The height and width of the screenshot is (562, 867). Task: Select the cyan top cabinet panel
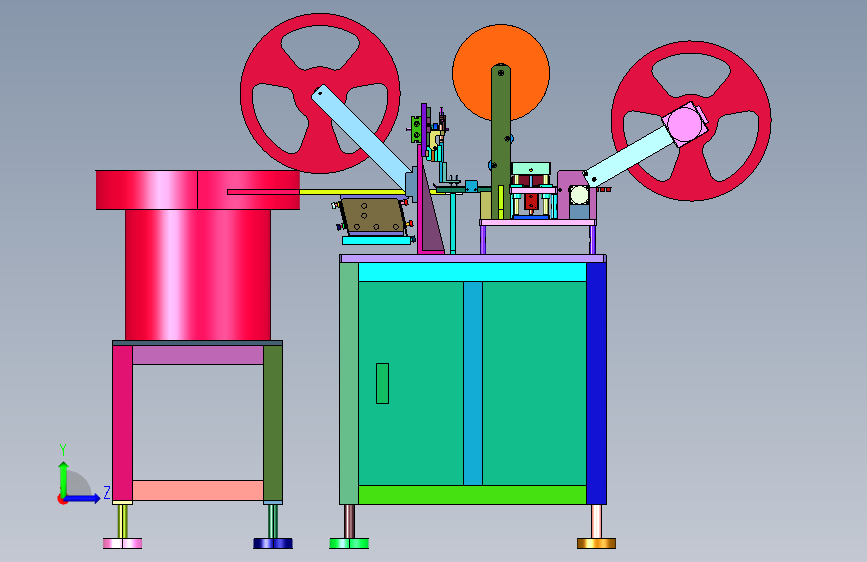coord(472,272)
